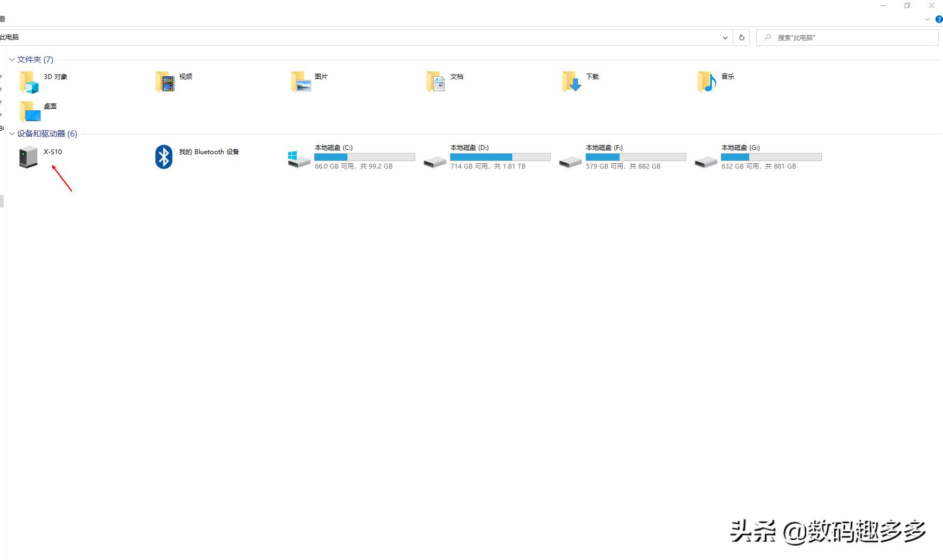Select the 本地磁盘 (G:) drive icon
This screenshot has height=560, width=943.
click(706, 161)
